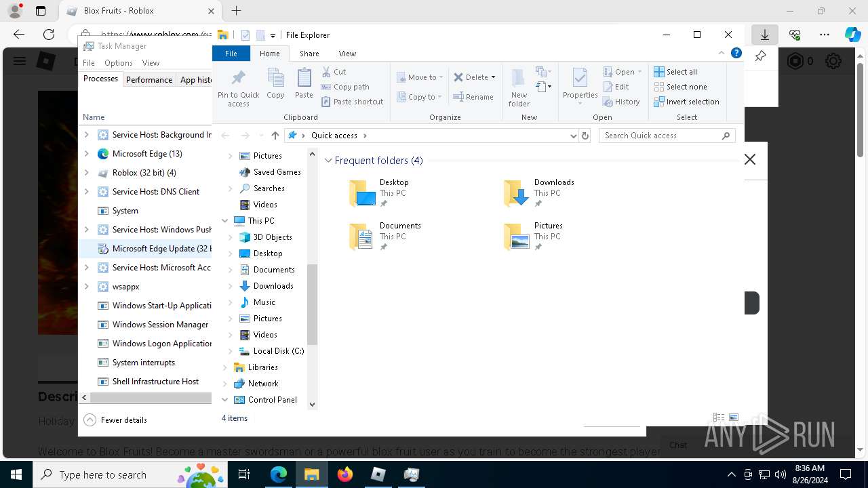
Task: Select wsappx process row
Action: pos(146,287)
